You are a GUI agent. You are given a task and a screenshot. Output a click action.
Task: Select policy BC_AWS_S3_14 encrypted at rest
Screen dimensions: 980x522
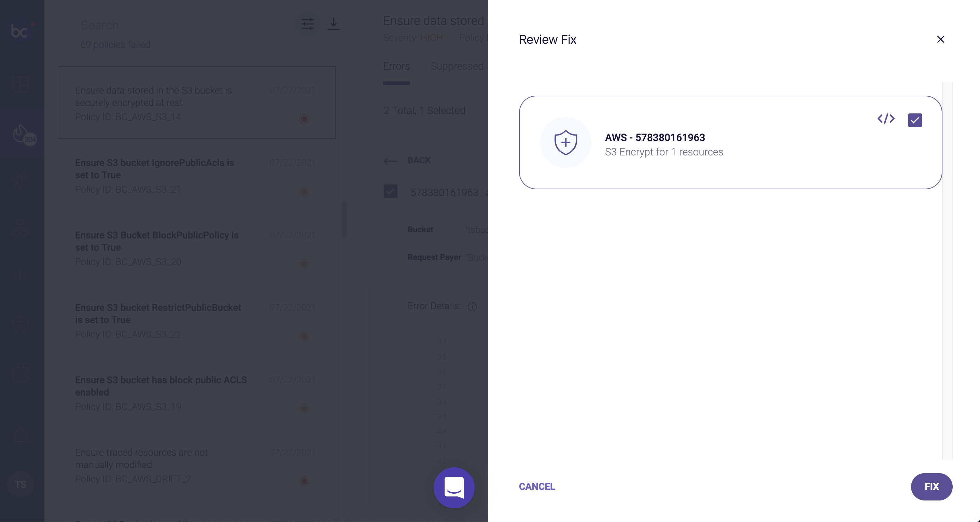point(197,102)
